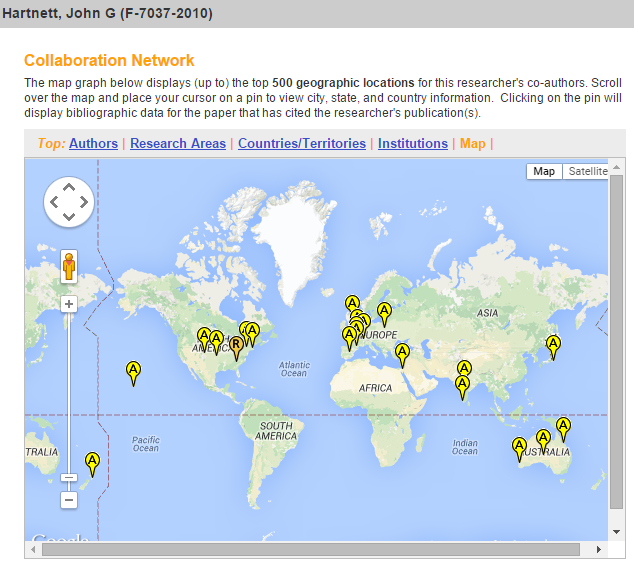Click the A pin in western Australia
This screenshot has height=565, width=634.
tap(519, 447)
